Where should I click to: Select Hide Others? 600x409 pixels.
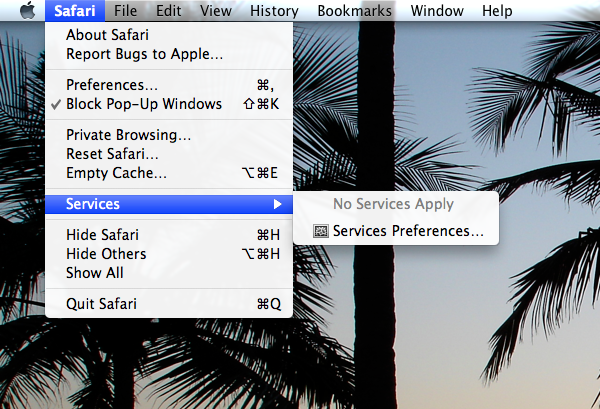(x=169, y=254)
